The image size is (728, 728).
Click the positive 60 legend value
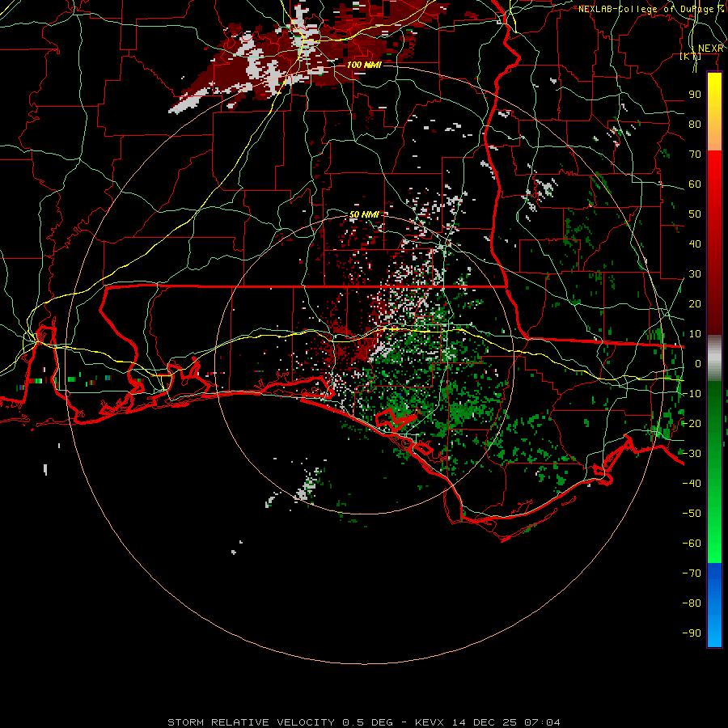[695, 184]
